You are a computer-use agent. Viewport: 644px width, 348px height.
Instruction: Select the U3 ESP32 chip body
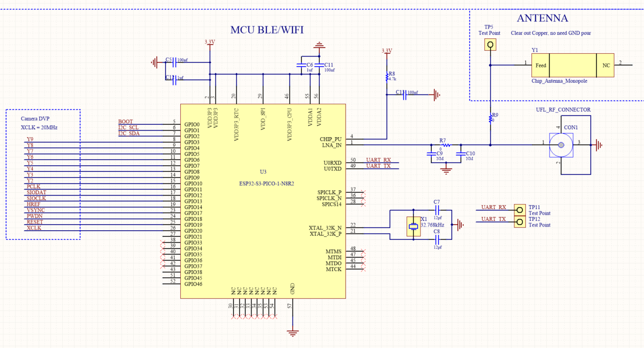[263, 201]
